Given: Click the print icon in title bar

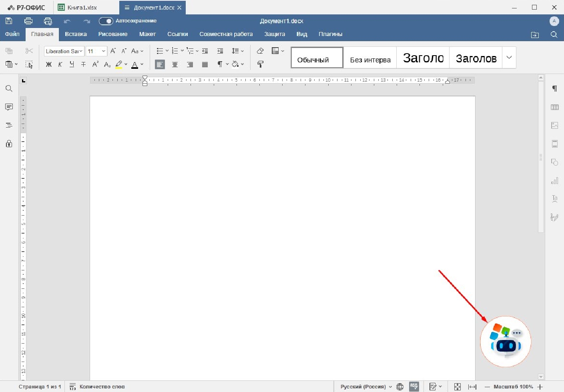Looking at the screenshot, I should click(28, 21).
